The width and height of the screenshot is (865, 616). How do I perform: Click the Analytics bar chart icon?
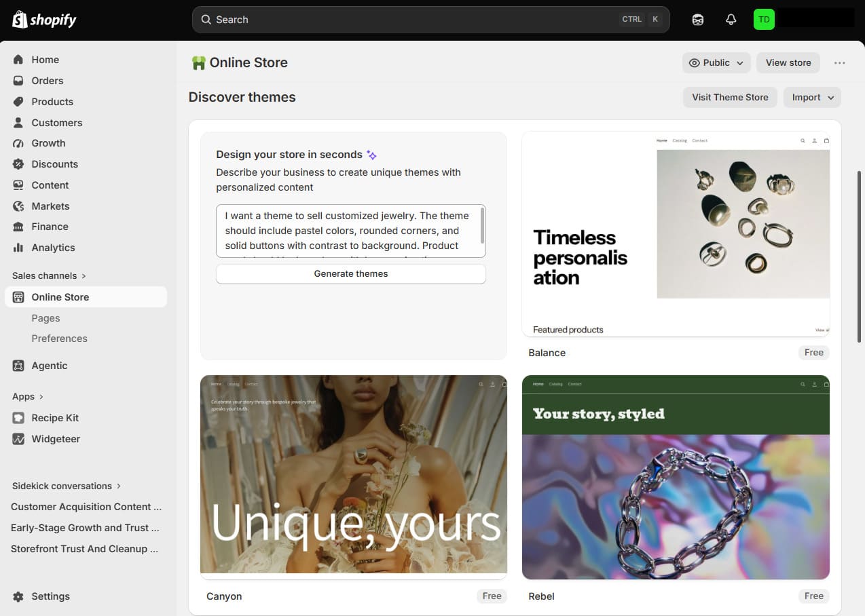[x=18, y=248]
